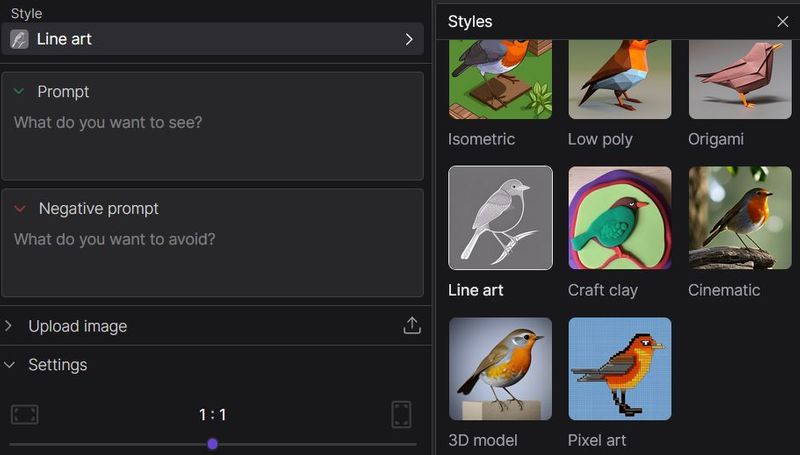The height and width of the screenshot is (455, 800).
Task: Select the Pixel art style
Action: click(620, 369)
